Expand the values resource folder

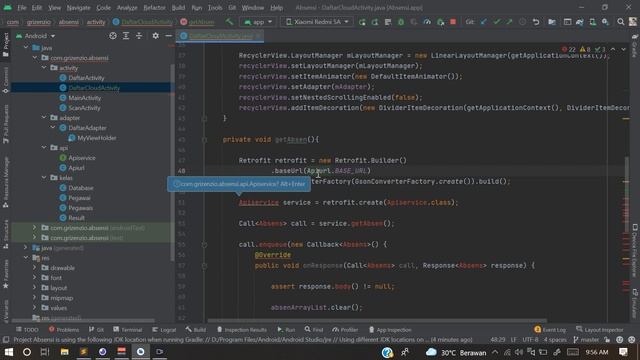[x=34, y=308]
